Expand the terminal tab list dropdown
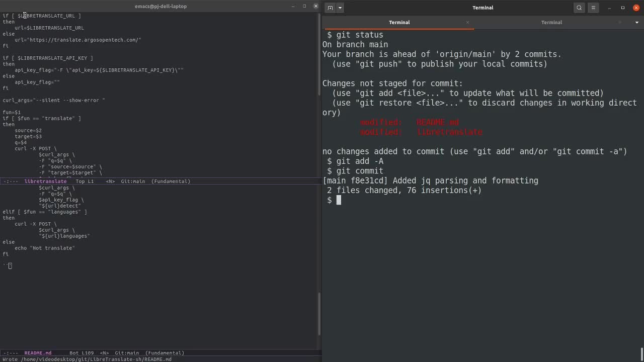Viewport: 644px width, 362px height. (636, 22)
